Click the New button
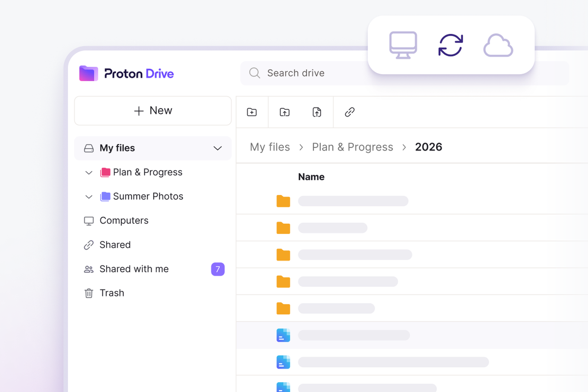The height and width of the screenshot is (392, 588). tap(153, 111)
